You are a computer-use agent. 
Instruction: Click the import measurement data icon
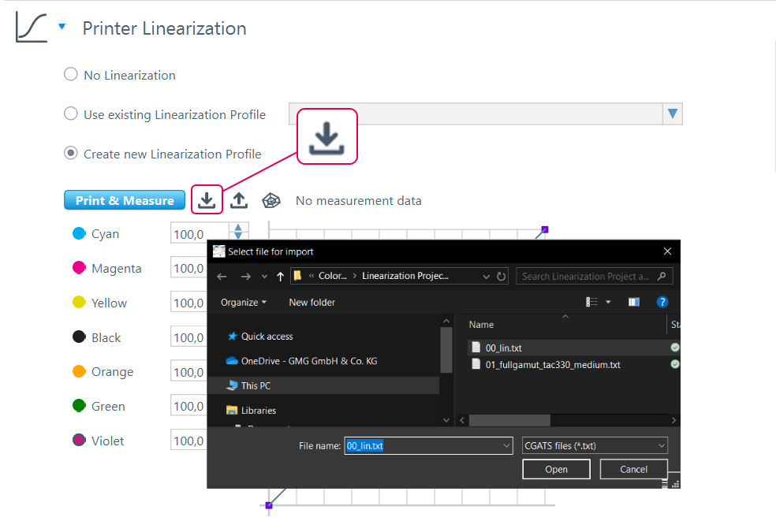pos(207,199)
